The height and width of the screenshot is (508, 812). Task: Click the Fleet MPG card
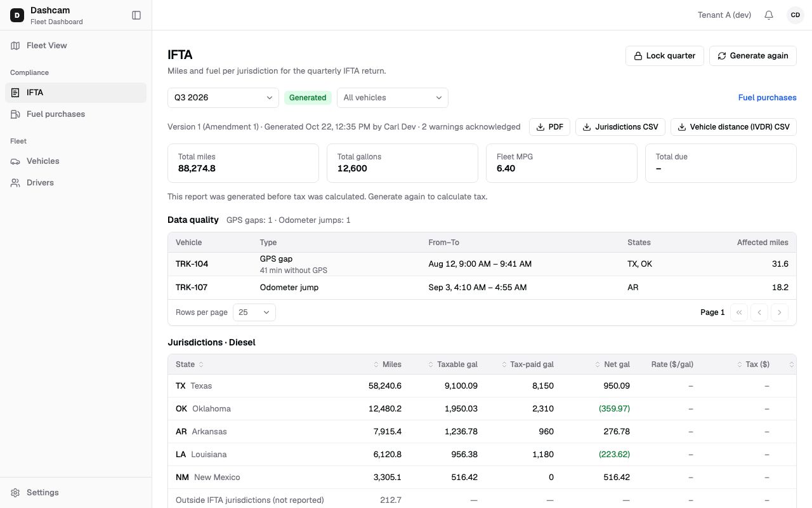(561, 163)
